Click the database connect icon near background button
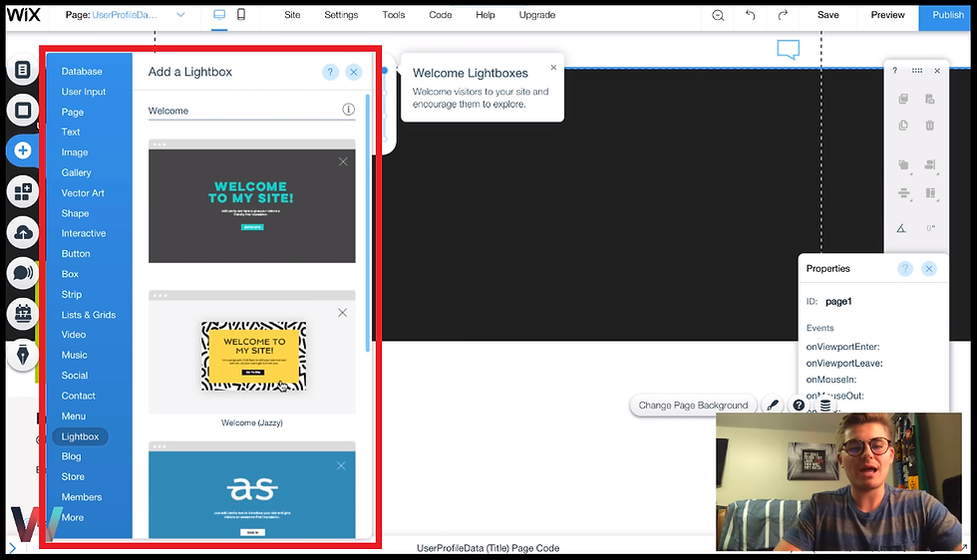The image size is (977, 560). pyautogui.click(x=825, y=406)
